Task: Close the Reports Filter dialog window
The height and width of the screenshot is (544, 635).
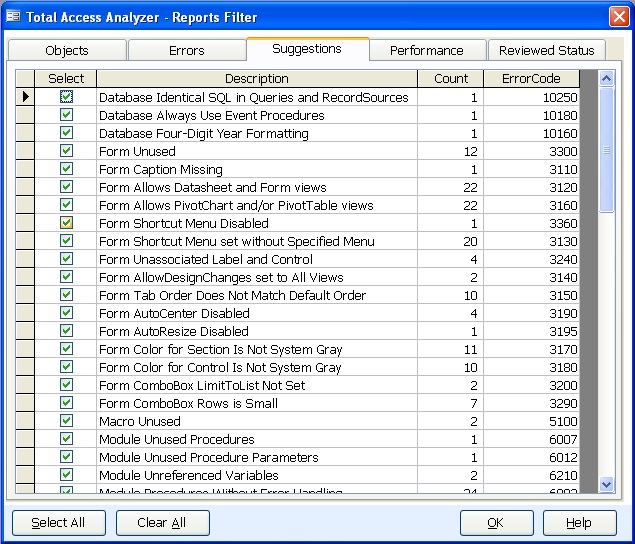Action: click(x=618, y=16)
